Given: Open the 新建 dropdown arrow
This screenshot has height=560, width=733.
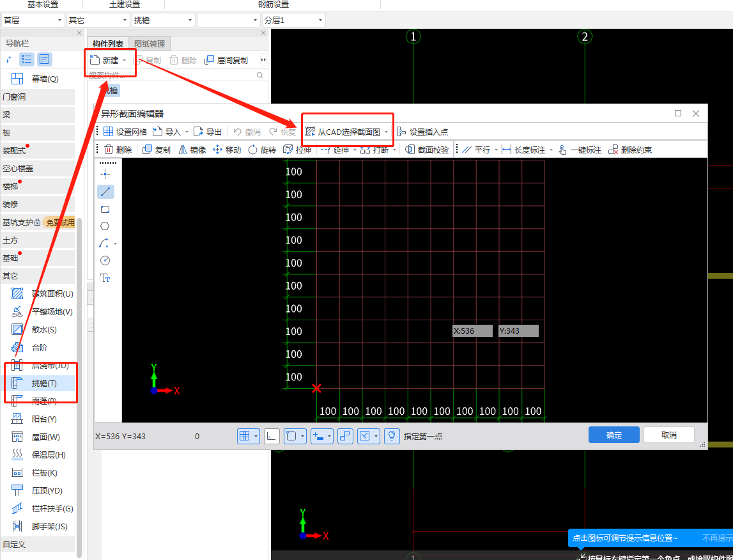Looking at the screenshot, I should tap(125, 61).
